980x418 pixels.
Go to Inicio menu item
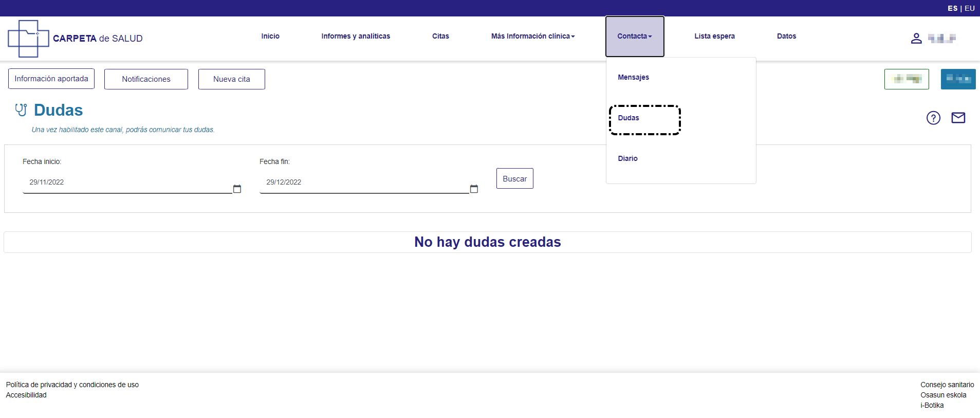pos(270,36)
